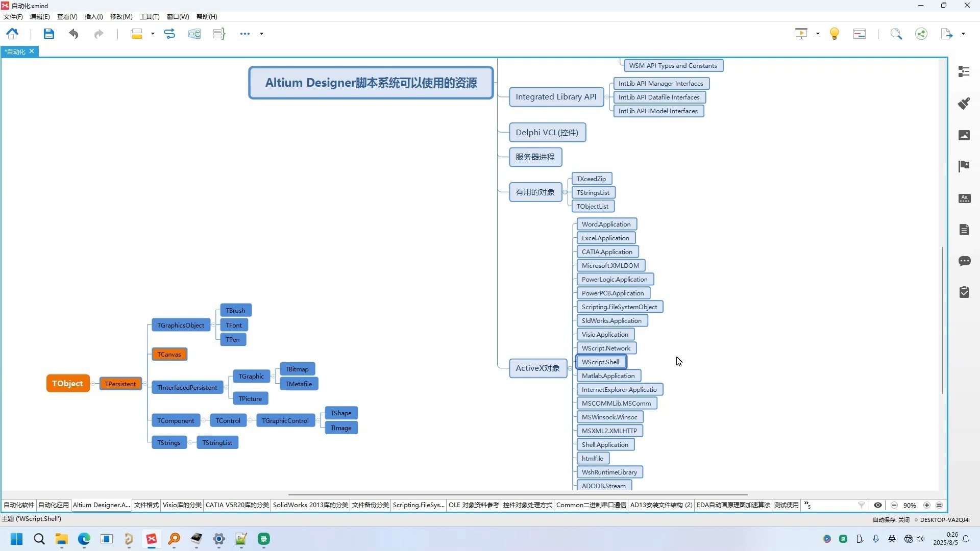Click the 自动保存: 关闭 status text
The width and height of the screenshot is (980, 551).
[891, 520]
